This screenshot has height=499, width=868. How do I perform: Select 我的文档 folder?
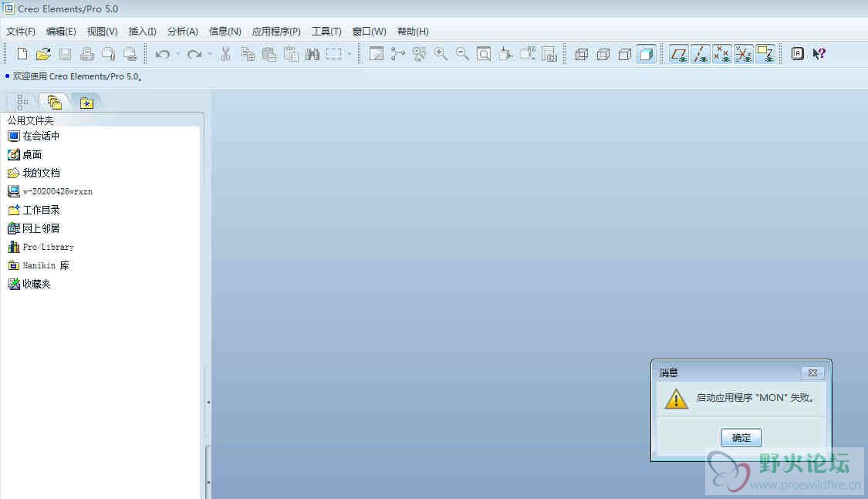[34, 174]
